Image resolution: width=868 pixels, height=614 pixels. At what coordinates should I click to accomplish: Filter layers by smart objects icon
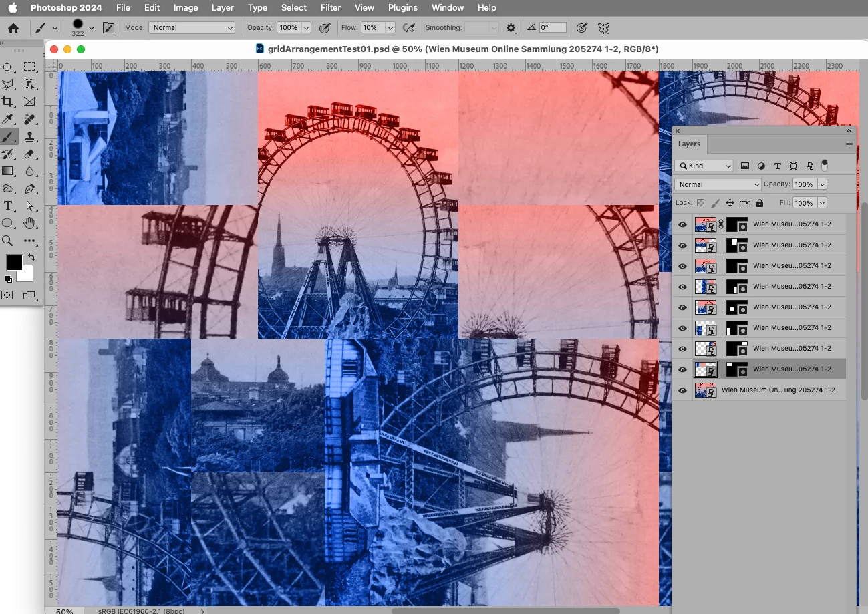(809, 166)
